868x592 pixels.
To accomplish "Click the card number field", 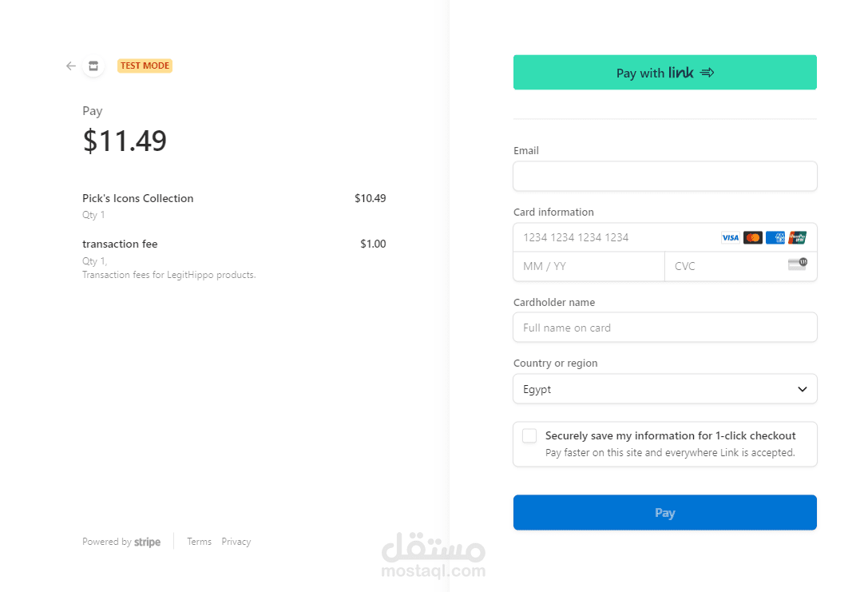I will (x=615, y=237).
